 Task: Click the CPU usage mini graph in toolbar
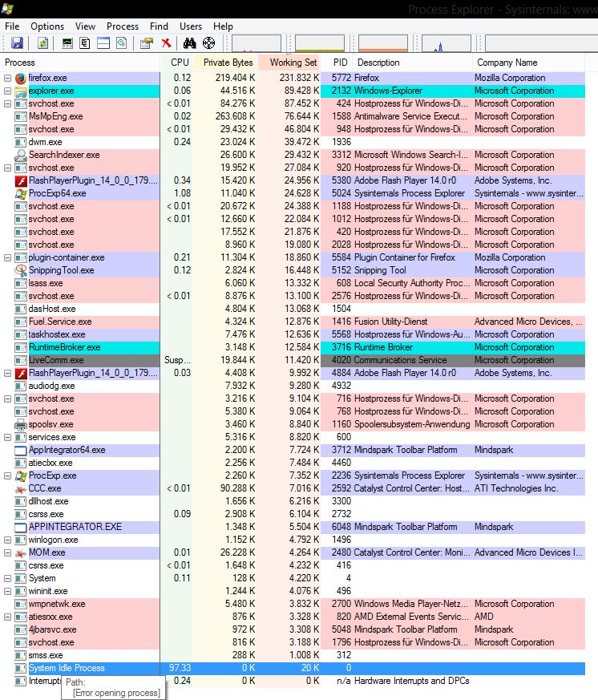257,43
